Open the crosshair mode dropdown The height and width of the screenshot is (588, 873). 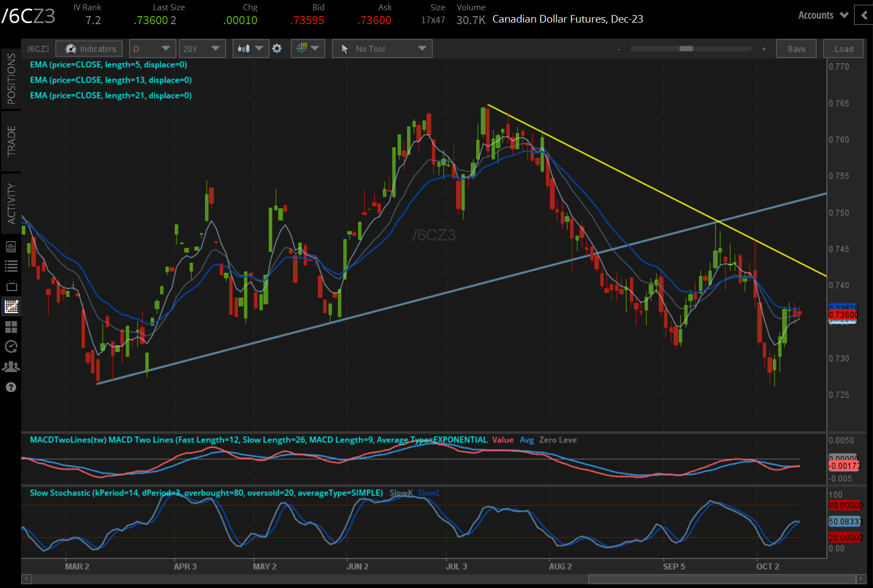(308, 49)
